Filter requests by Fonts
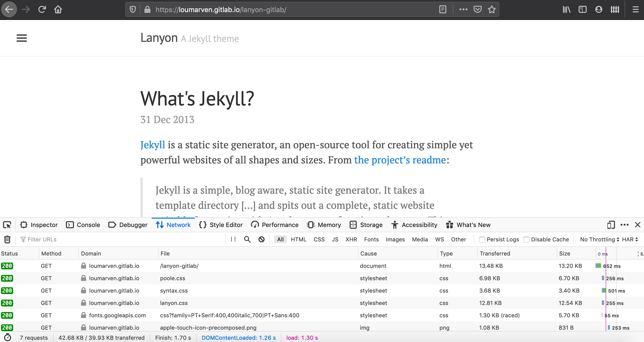Image resolution: width=644 pixels, height=342 pixels. click(x=371, y=239)
